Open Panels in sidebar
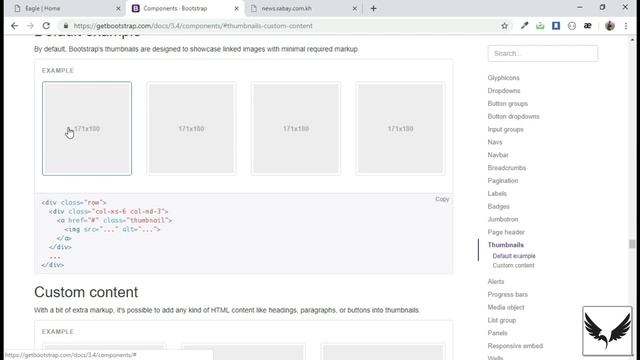Viewport: 640px width, 360px height. click(497, 333)
